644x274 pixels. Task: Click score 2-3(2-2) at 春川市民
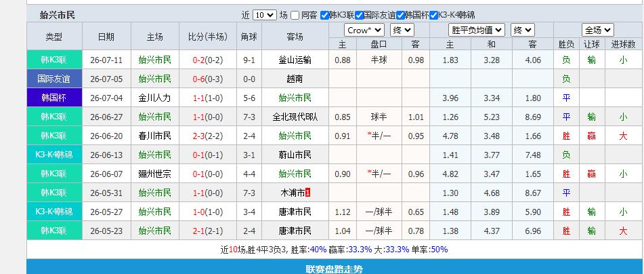pos(207,136)
